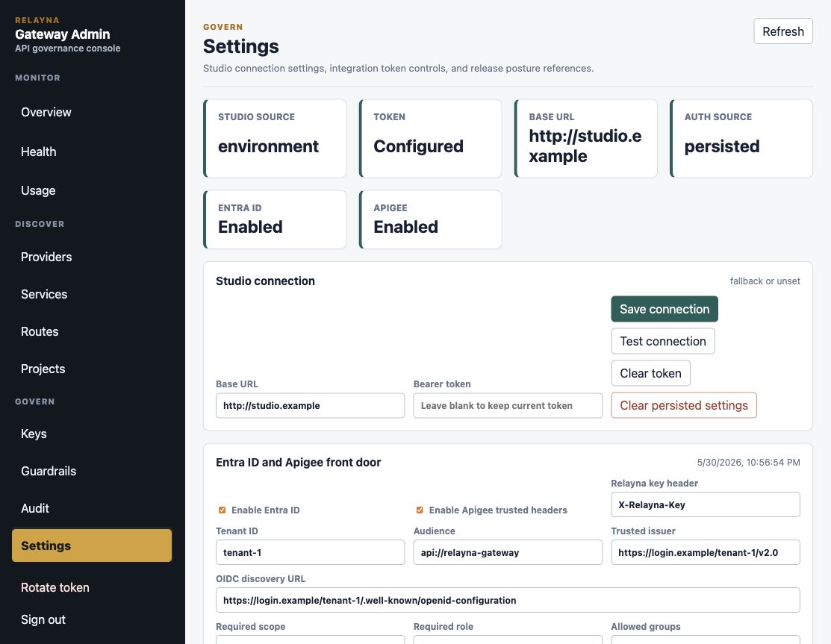This screenshot has width=831, height=644.
Task: Run Test connection
Action: pos(662,341)
